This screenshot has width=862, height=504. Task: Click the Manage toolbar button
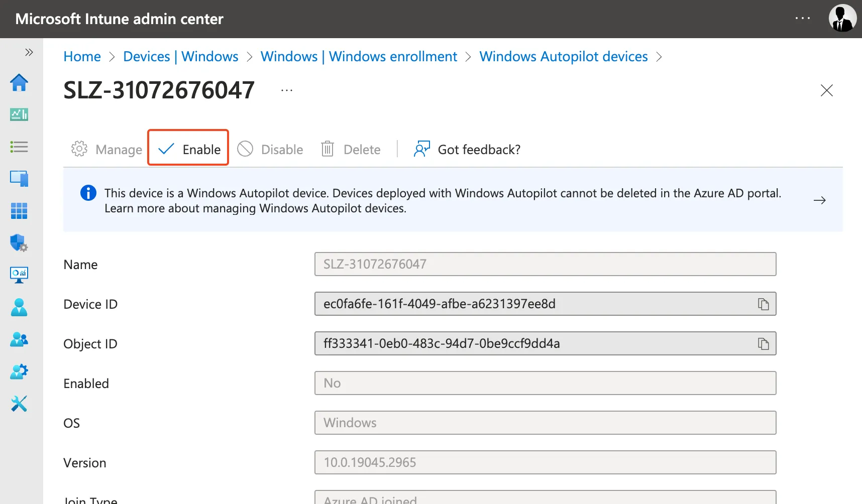pos(106,149)
